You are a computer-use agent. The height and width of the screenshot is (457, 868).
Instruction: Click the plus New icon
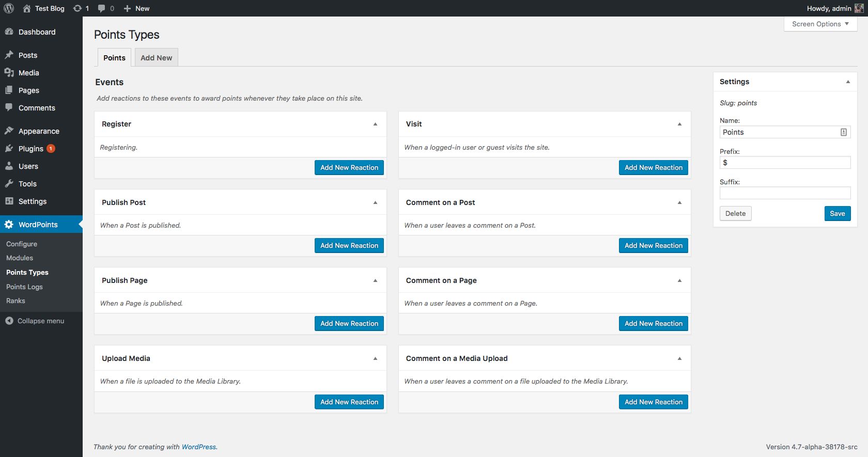127,8
